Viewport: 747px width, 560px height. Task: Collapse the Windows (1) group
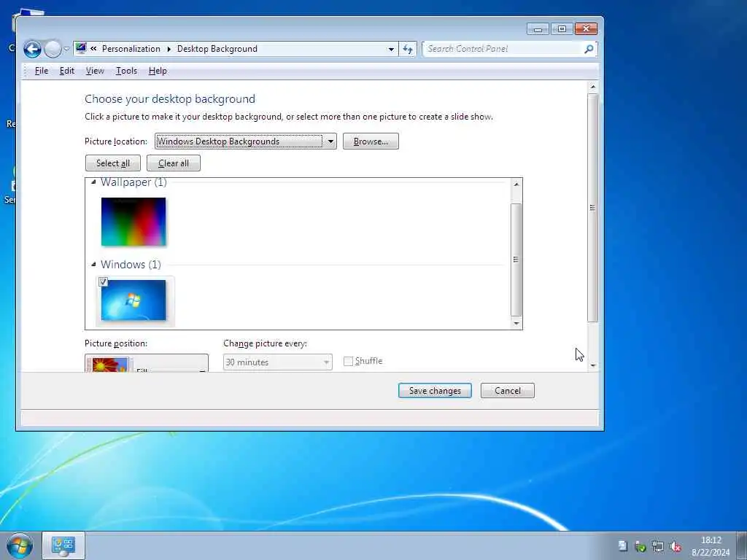pos(94,264)
